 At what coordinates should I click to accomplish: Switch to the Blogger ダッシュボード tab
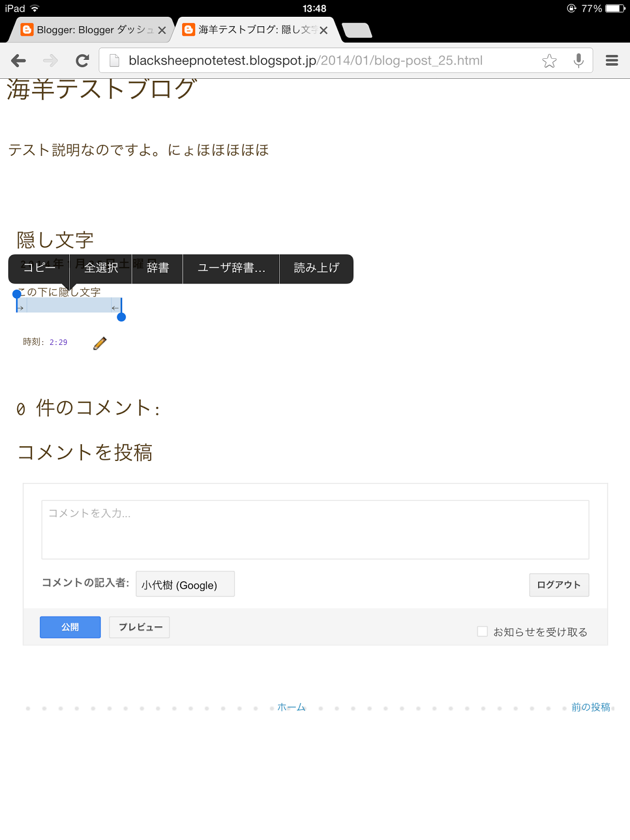[88, 30]
